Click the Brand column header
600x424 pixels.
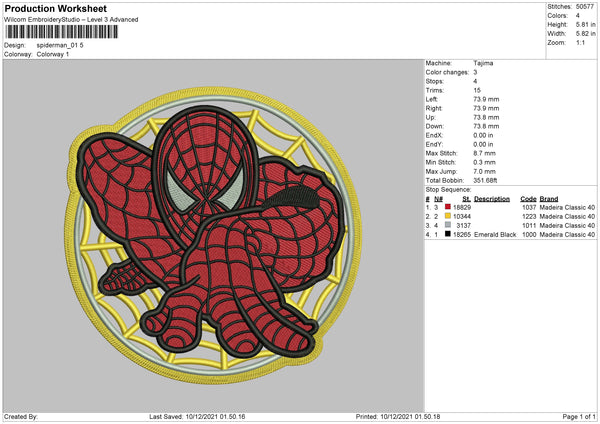tap(550, 198)
